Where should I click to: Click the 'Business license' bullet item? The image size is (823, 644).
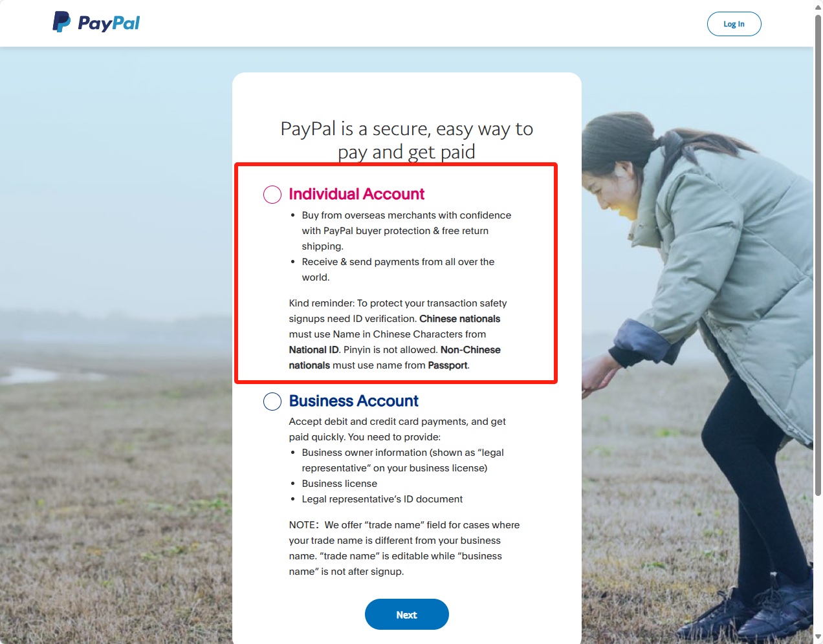339,484
